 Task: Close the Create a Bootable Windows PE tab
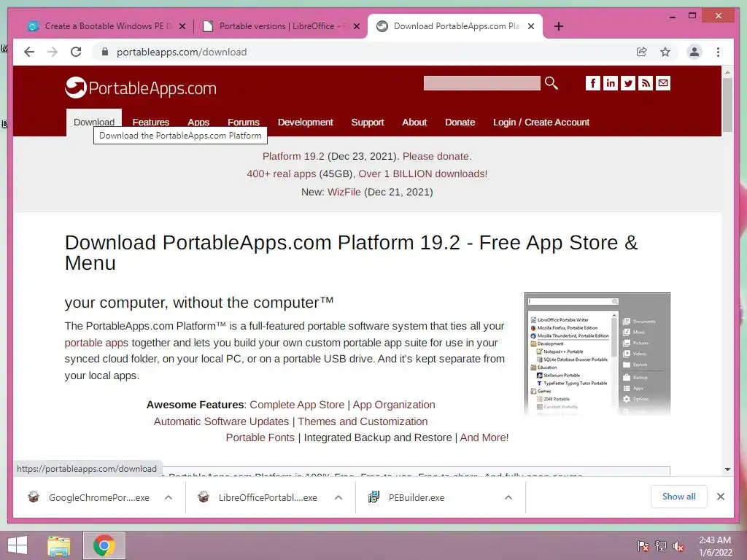point(182,26)
